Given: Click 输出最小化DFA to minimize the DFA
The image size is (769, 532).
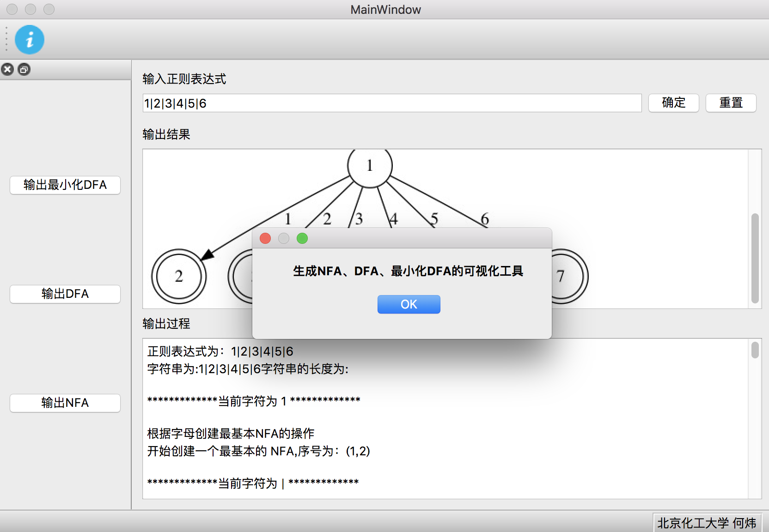Looking at the screenshot, I should coord(65,185).
